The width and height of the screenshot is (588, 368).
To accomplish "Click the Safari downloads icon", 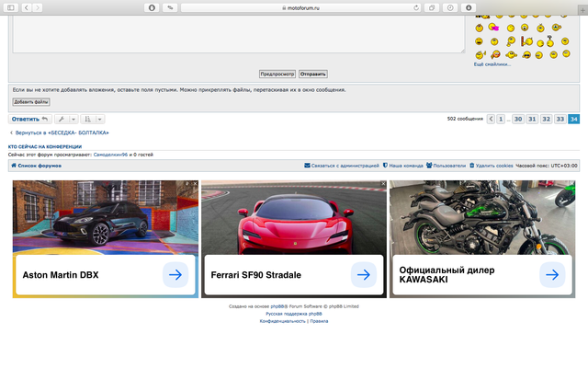I will [469, 6].
